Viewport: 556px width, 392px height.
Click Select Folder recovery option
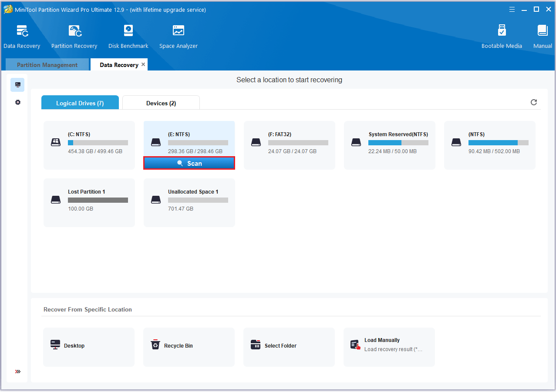pyautogui.click(x=289, y=346)
